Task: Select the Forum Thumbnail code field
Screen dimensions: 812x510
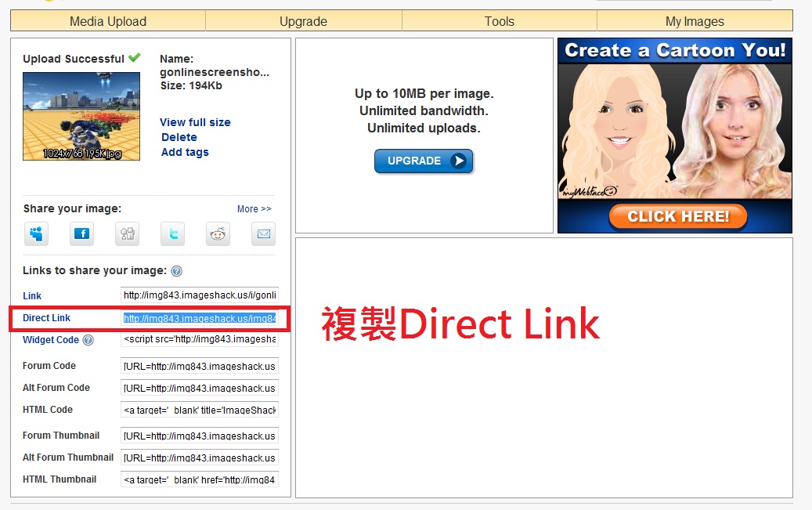Action: [200, 436]
